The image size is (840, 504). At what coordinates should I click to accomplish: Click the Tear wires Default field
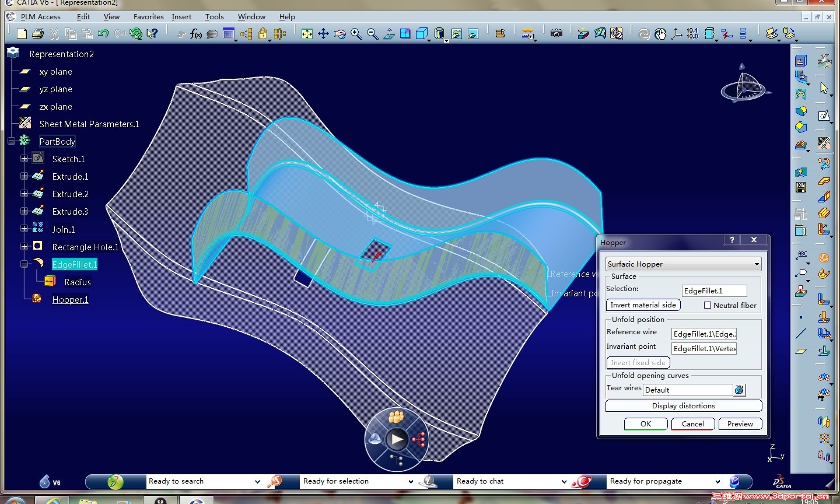(x=688, y=390)
